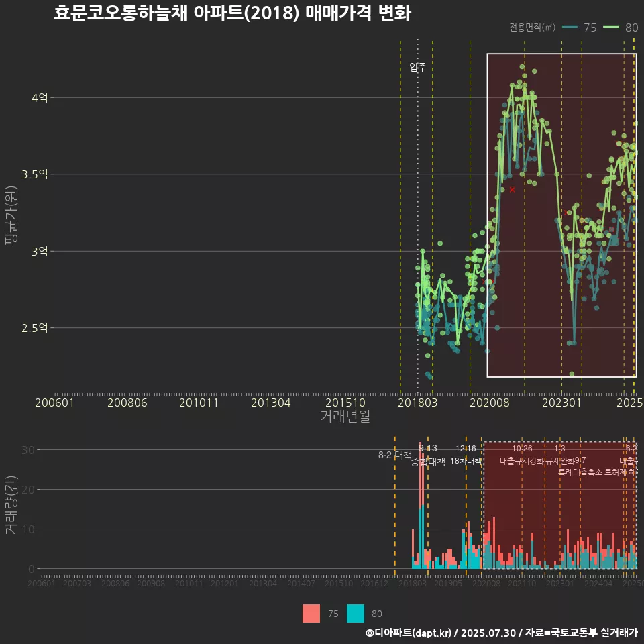Screen dimensions: 644x644
Task: Click 200806 on the price chart axis
Action: pos(127,402)
